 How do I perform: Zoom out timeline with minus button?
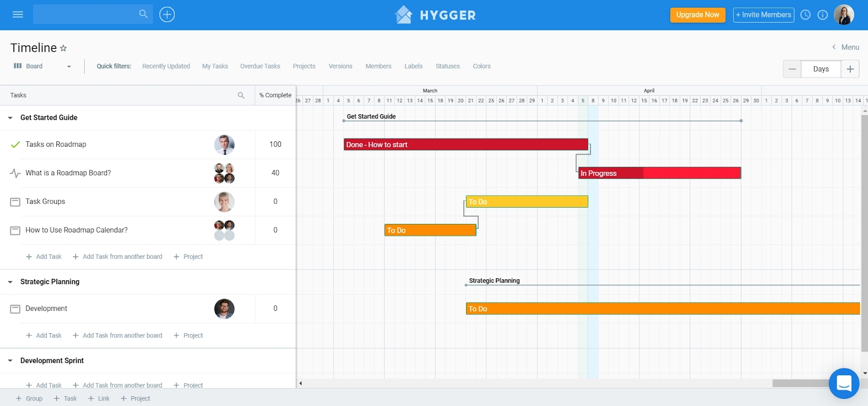coord(792,69)
